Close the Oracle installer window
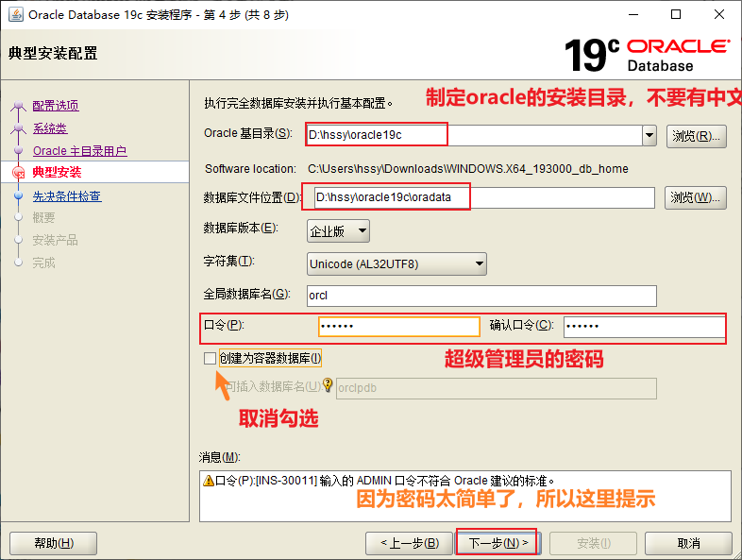Screen dimensions: 742x560 tap(719, 15)
